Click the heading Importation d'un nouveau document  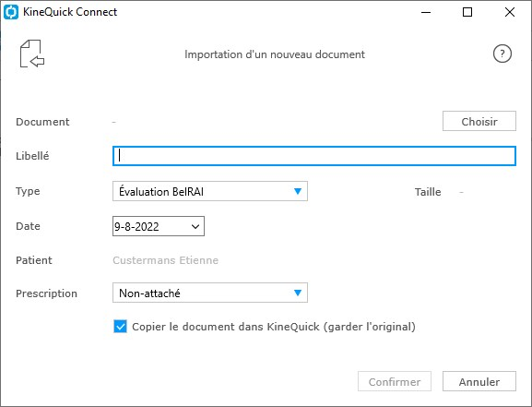coord(275,54)
